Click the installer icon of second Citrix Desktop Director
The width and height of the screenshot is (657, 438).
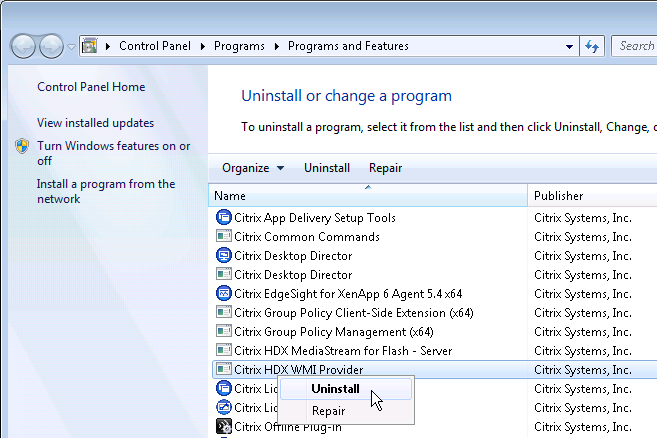[224, 274]
